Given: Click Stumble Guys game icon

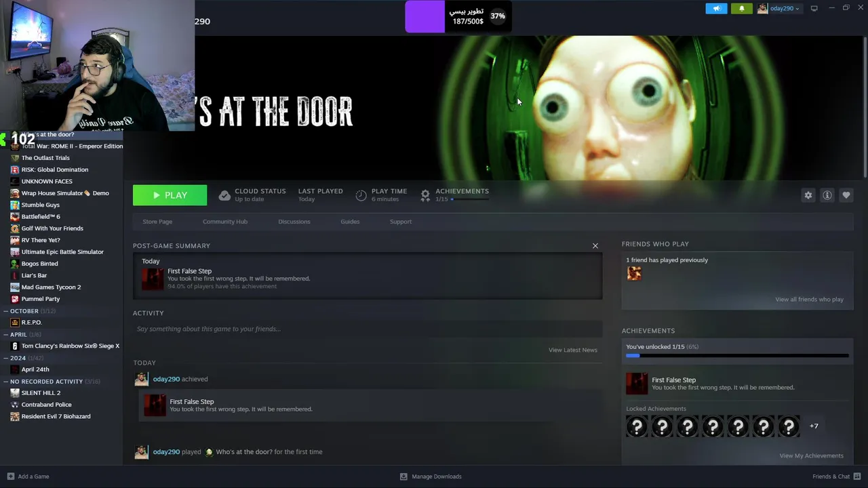Looking at the screenshot, I should [15, 205].
